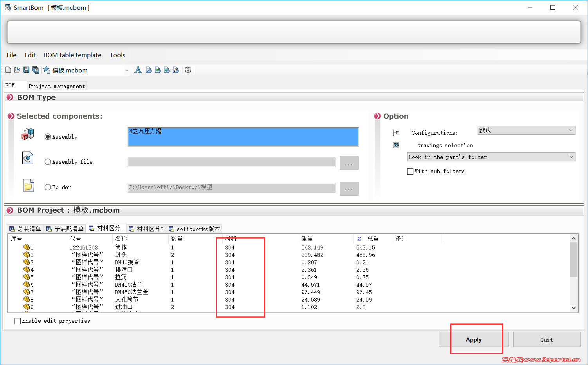588x365 pixels.
Task: Open the File menu
Action: [x=12, y=55]
